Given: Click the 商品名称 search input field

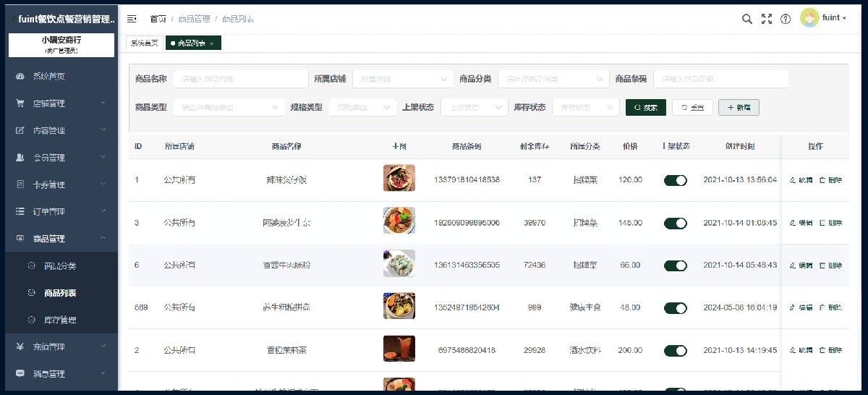Looking at the screenshot, I should 241,79.
